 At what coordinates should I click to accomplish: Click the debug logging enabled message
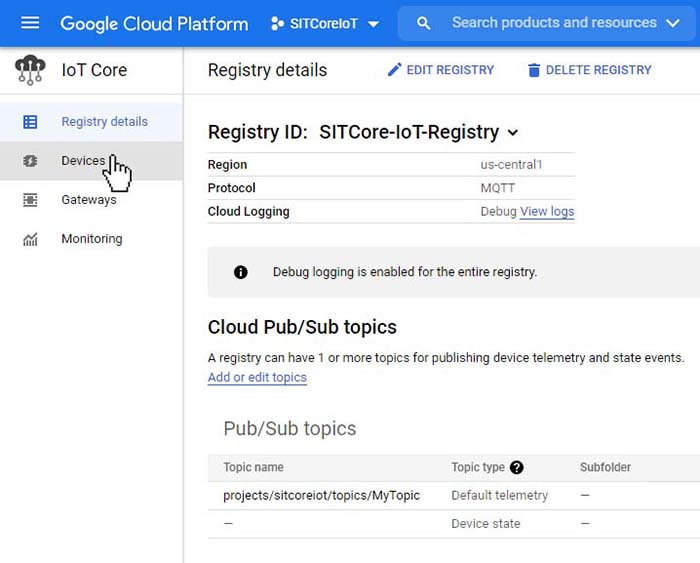pos(405,272)
